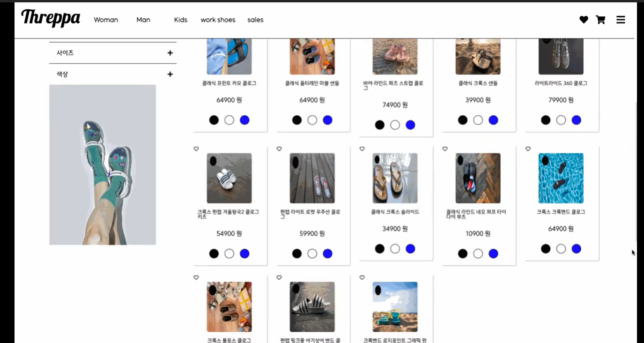This screenshot has width=644, height=343.
Task: Open the shopping cart icon
Action: coord(600,20)
